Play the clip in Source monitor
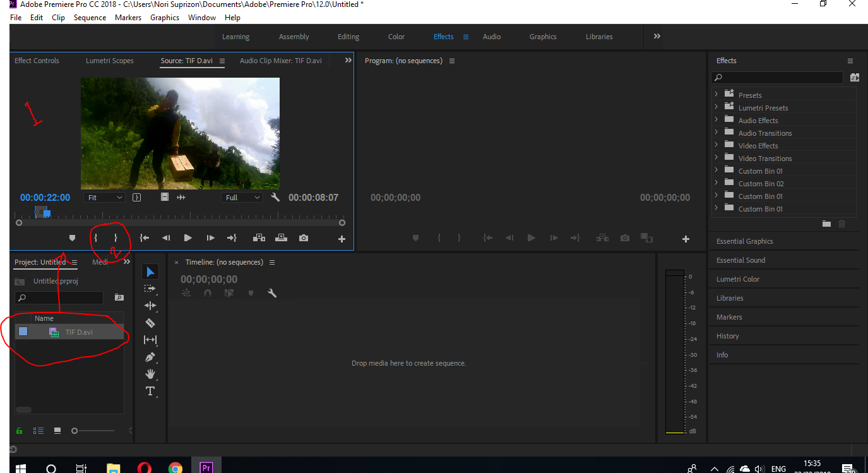 tap(187, 238)
